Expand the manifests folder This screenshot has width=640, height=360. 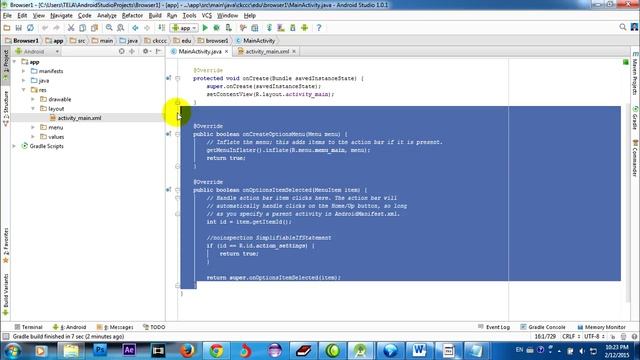[24, 71]
